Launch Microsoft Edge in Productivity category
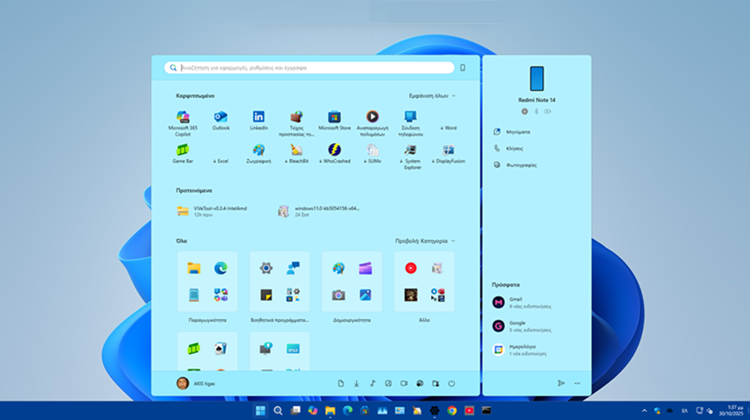 point(221,268)
